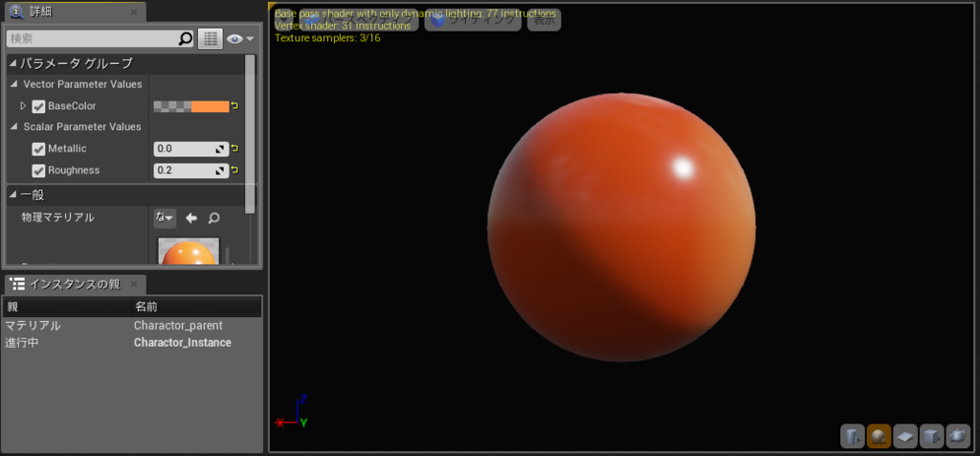Viewport: 980px width, 456px height.
Task: Collapse the パラメータ グループ section
Action: tap(12, 63)
